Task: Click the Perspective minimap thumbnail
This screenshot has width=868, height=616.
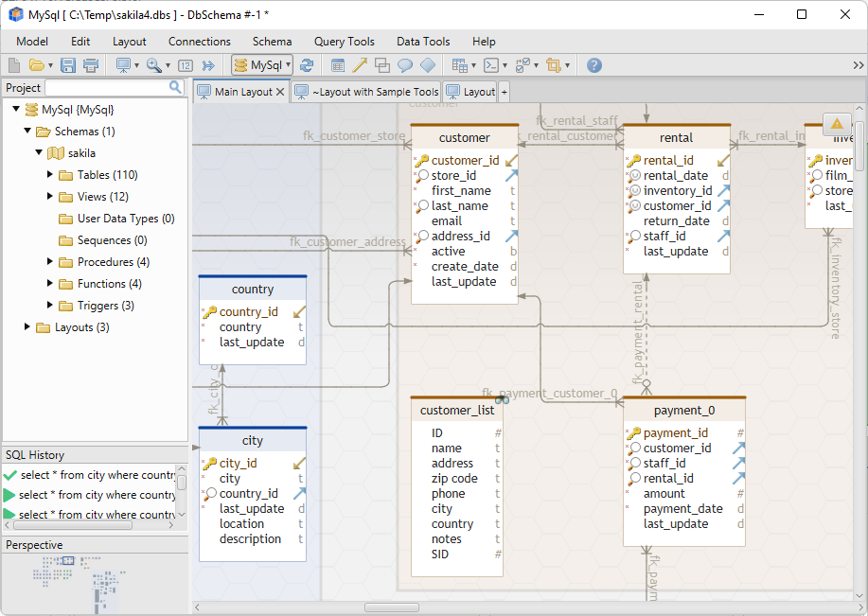Action: click(96, 582)
